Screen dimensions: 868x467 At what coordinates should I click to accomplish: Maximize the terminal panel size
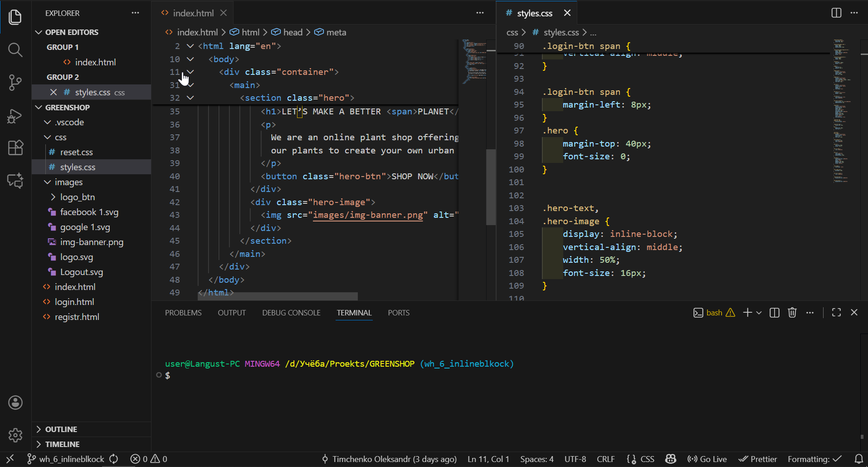[836, 313]
